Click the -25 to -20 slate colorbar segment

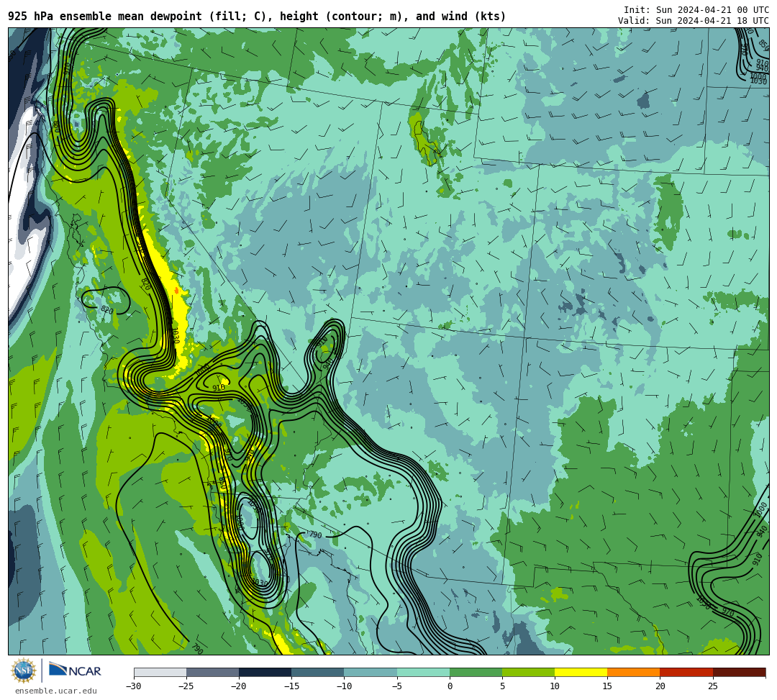[212, 672]
